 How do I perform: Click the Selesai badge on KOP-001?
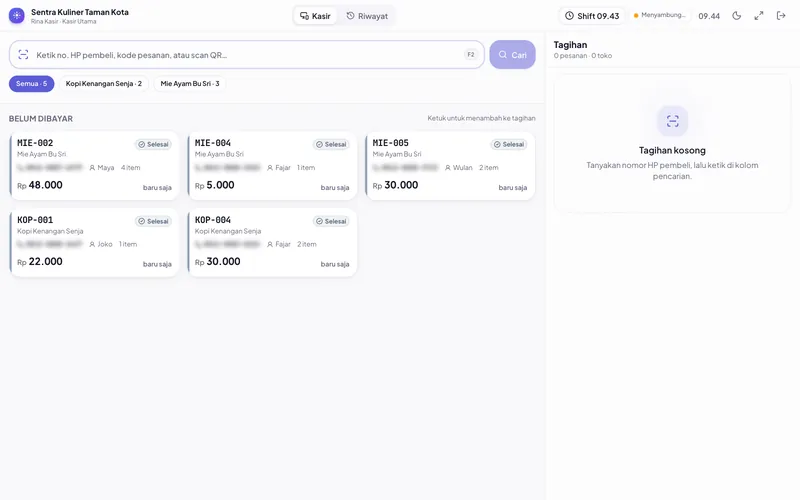point(153,221)
